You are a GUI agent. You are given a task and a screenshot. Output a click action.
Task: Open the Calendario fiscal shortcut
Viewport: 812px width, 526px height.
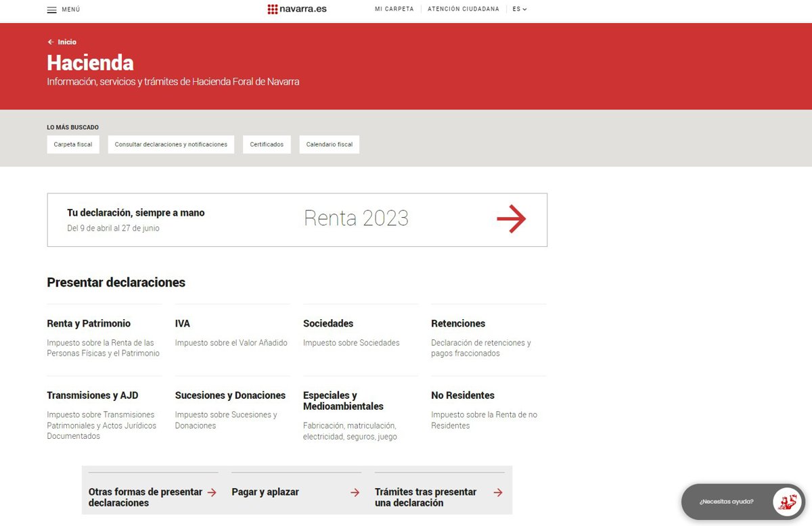pyautogui.click(x=329, y=145)
